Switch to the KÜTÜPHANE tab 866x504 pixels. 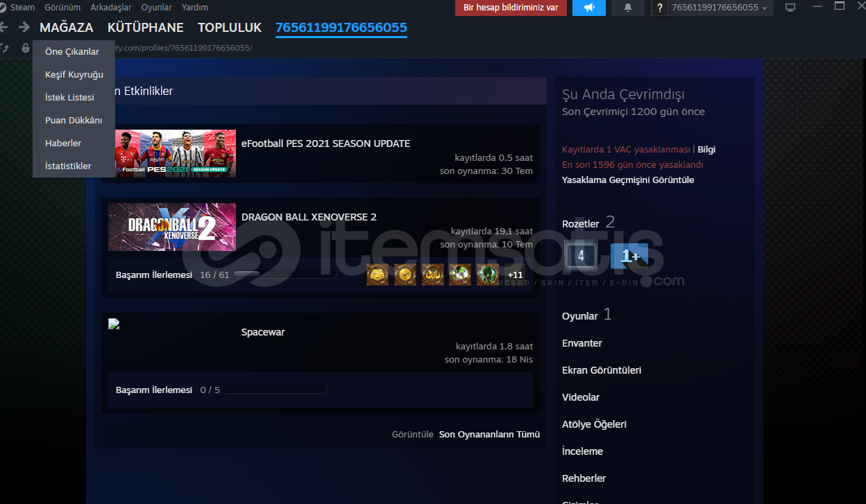pos(145,28)
